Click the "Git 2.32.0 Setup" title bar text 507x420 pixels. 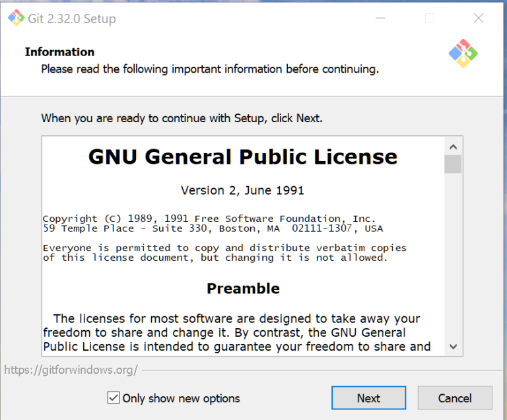[71, 18]
